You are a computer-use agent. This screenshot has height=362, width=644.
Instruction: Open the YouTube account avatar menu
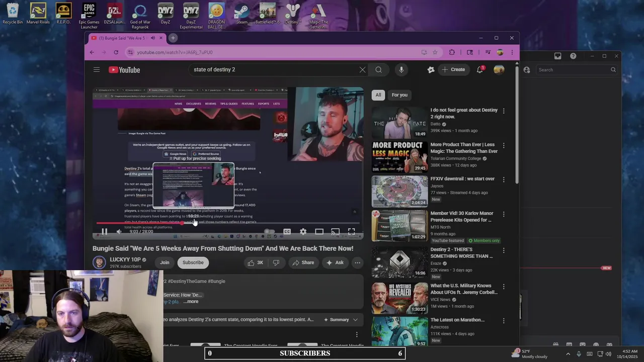[499, 70]
